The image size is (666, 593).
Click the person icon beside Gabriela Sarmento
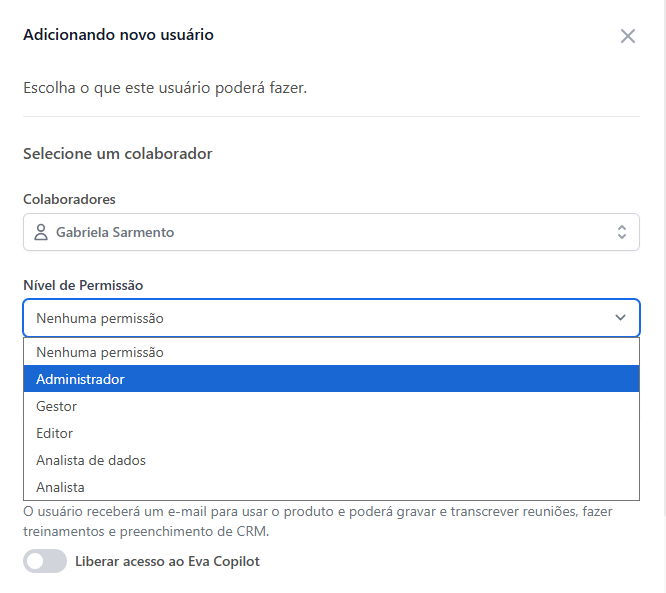(x=41, y=232)
